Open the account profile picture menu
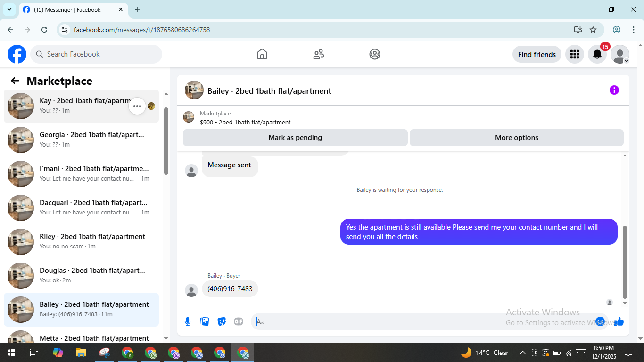 click(620, 54)
